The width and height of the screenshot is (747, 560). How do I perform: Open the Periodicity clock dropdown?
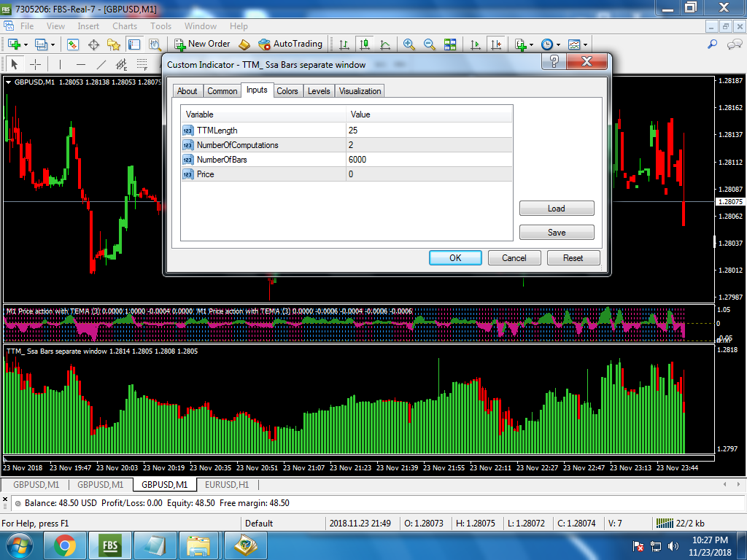551,44
